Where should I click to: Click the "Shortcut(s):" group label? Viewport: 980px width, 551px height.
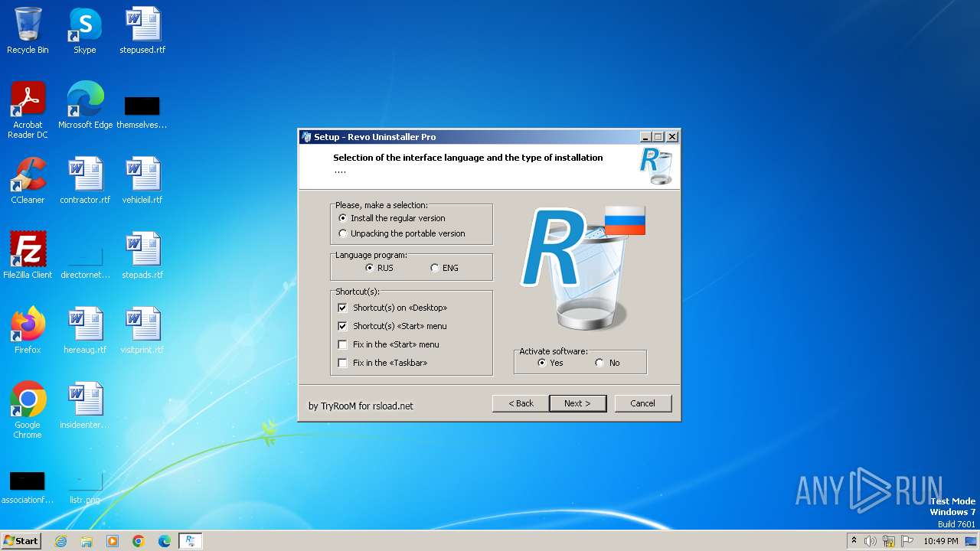[x=357, y=292]
